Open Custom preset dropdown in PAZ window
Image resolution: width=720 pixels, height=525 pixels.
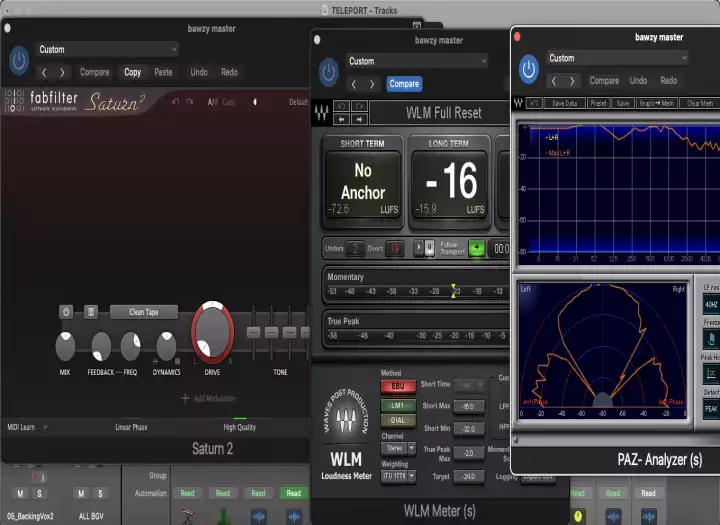618,58
